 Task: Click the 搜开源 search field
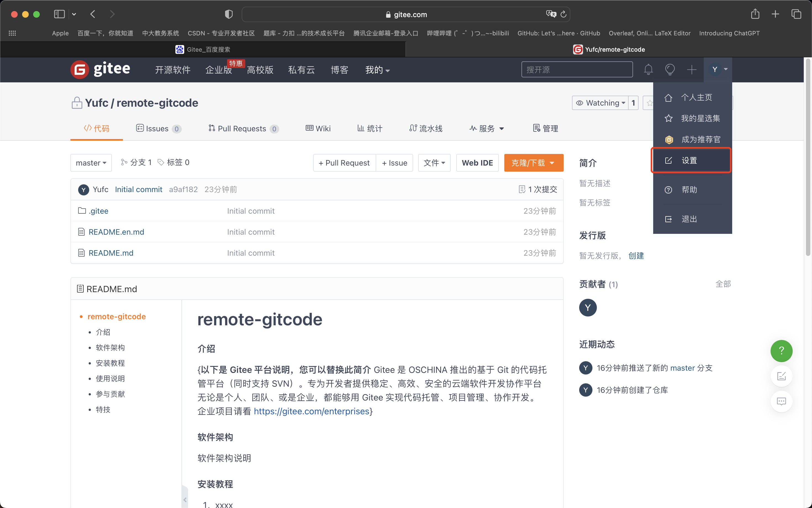577,70
